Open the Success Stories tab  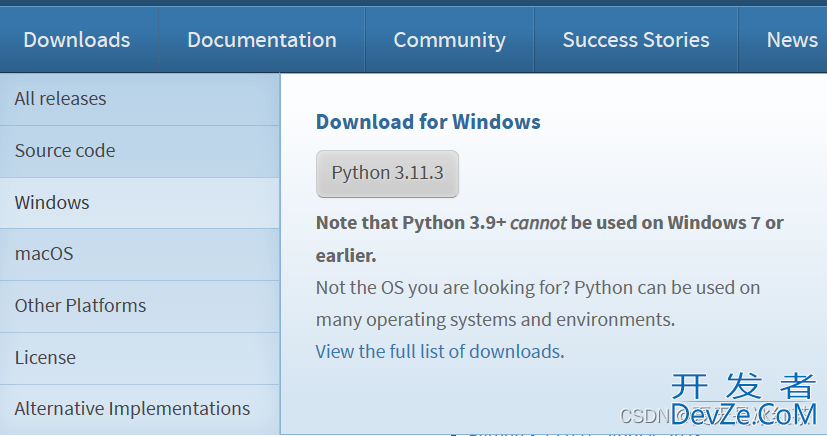[x=636, y=40]
